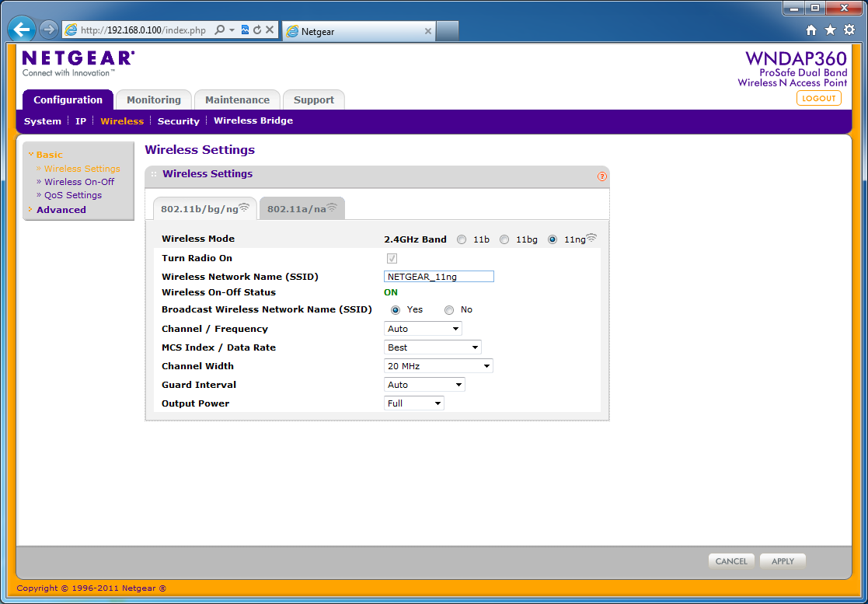The width and height of the screenshot is (868, 604).
Task: Select the 11ng wireless mode
Action: 553,239
